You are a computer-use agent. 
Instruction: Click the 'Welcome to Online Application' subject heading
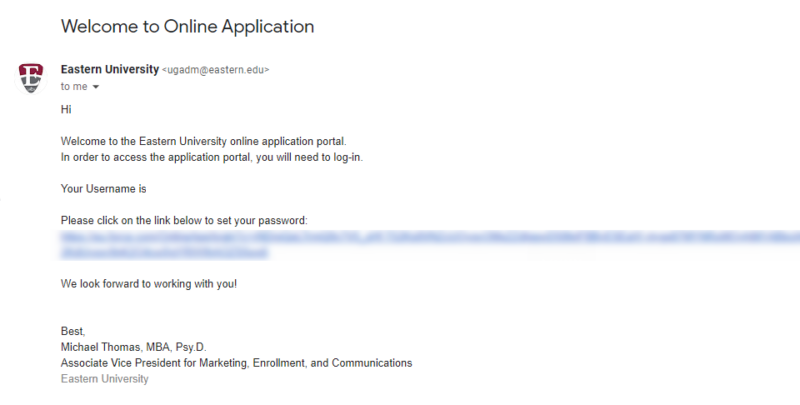point(187,26)
